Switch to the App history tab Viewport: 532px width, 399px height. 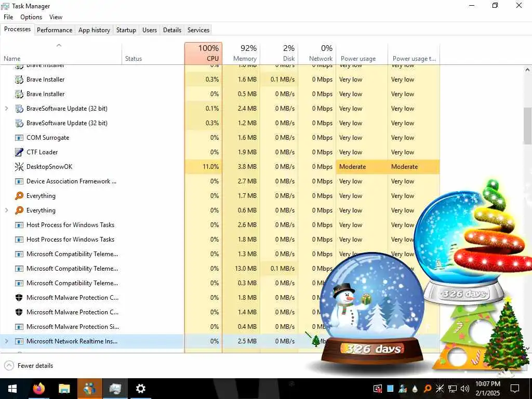(95, 30)
